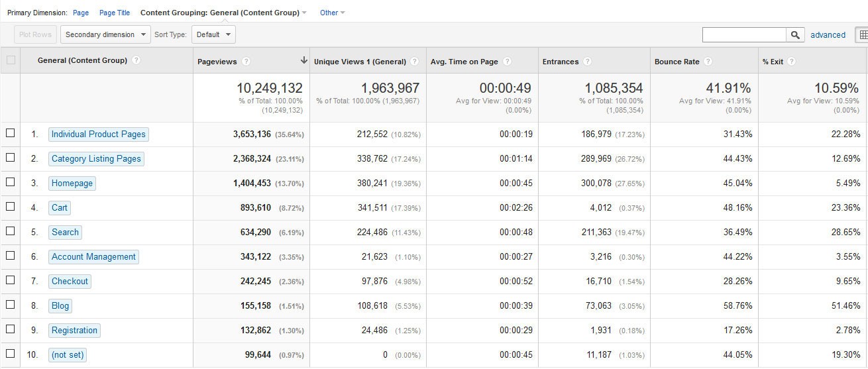Screen dimensions: 868x369
Task: Check the box for Individual Product Pages row
Action: [x=10, y=133]
